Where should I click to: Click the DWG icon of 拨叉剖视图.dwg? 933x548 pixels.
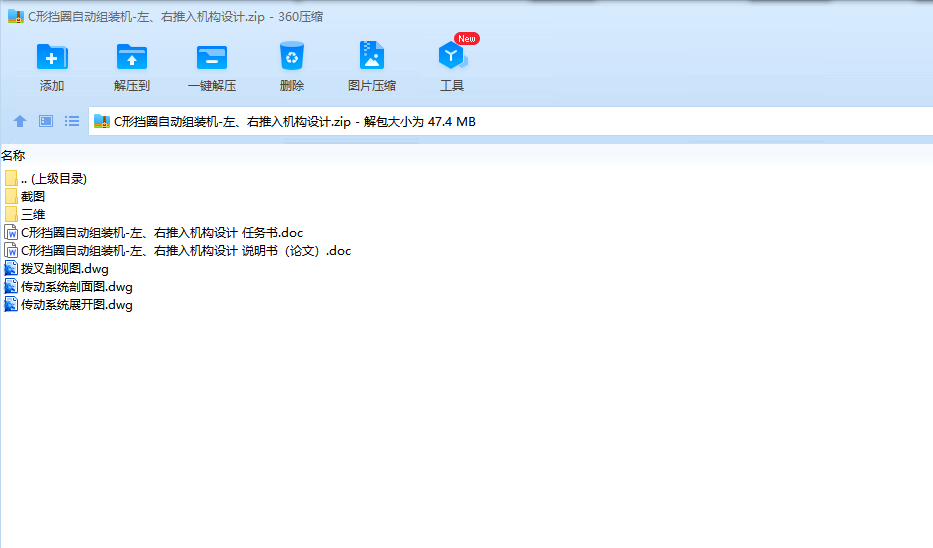[11, 269]
